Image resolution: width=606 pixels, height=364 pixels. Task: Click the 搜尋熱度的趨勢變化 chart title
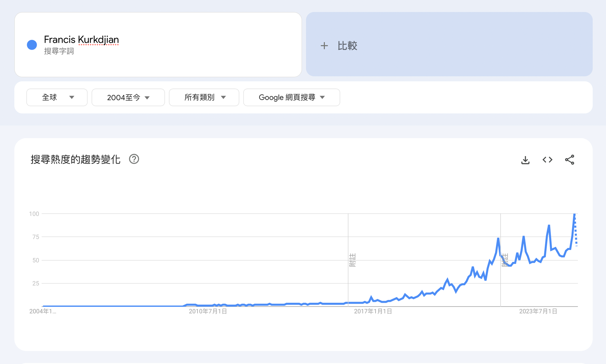pos(75,159)
